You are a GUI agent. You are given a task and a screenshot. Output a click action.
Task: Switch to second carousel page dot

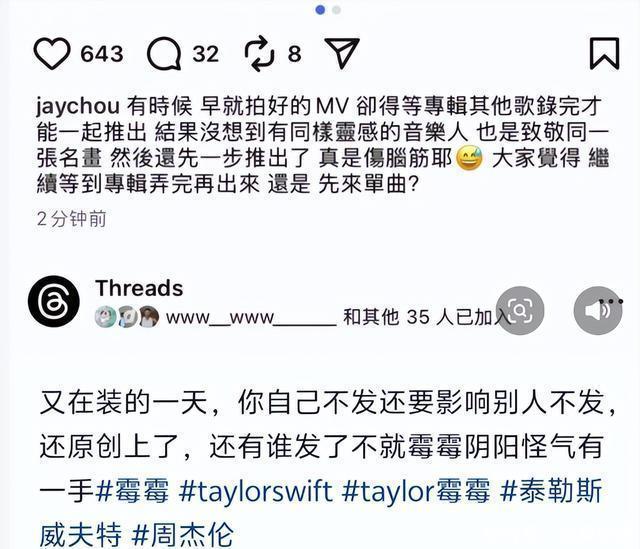pyautogui.click(x=336, y=10)
